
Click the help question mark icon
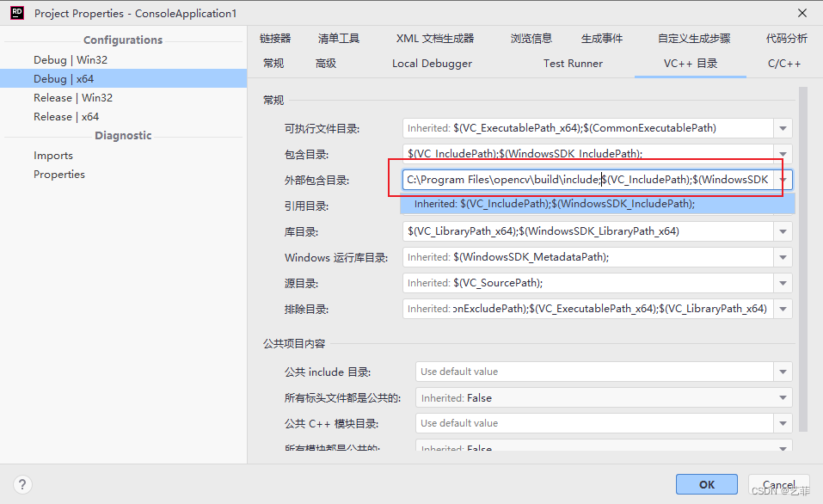pyautogui.click(x=22, y=485)
